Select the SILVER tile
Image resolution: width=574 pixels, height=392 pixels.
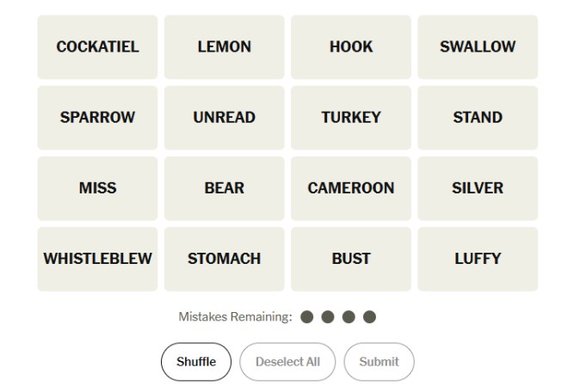(478, 188)
